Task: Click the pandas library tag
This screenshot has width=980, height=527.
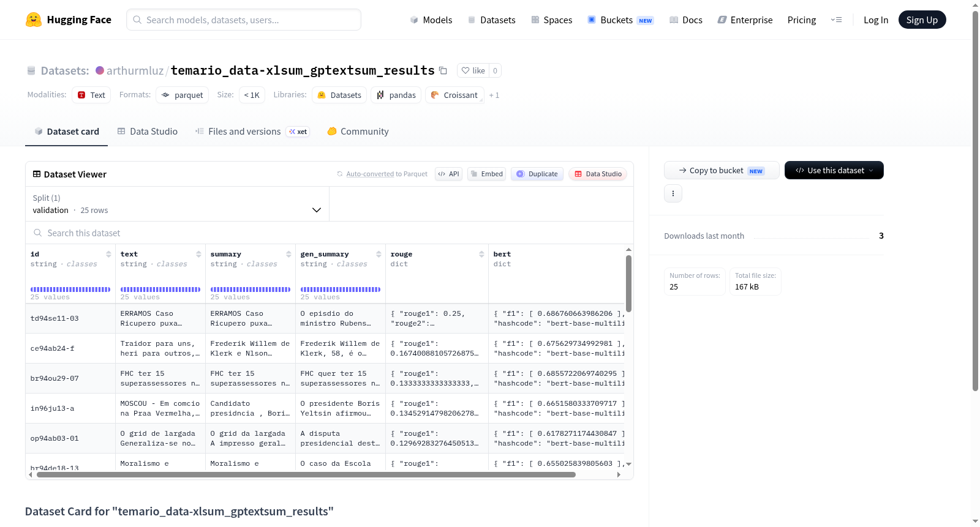Action: (x=396, y=95)
